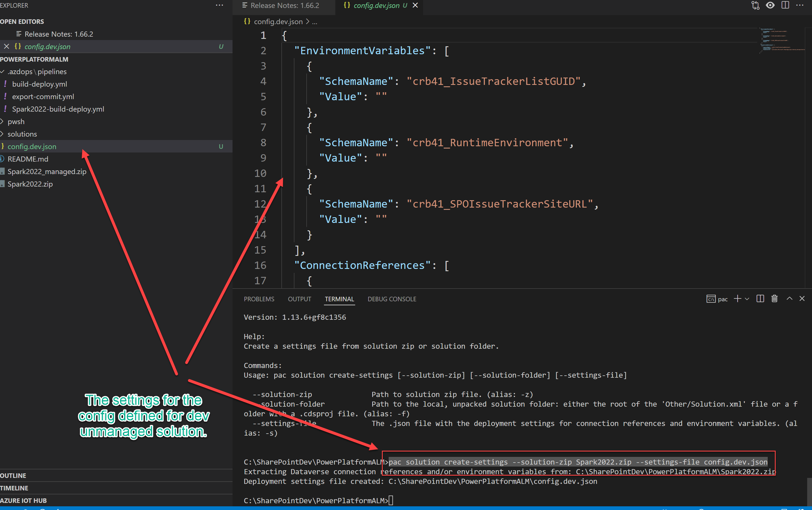Expand the solutions folder

(22, 134)
